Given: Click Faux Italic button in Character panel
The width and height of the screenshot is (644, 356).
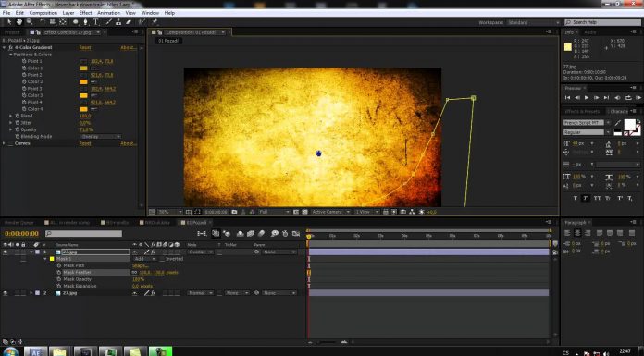Looking at the screenshot, I should coord(586,198).
